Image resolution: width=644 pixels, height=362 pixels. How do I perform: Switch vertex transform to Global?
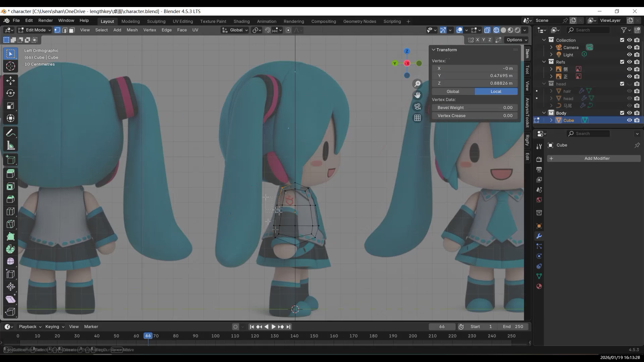453,92
